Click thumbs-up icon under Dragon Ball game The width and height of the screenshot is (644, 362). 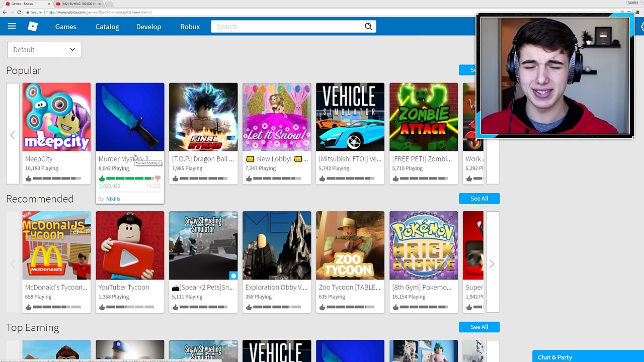(176, 178)
